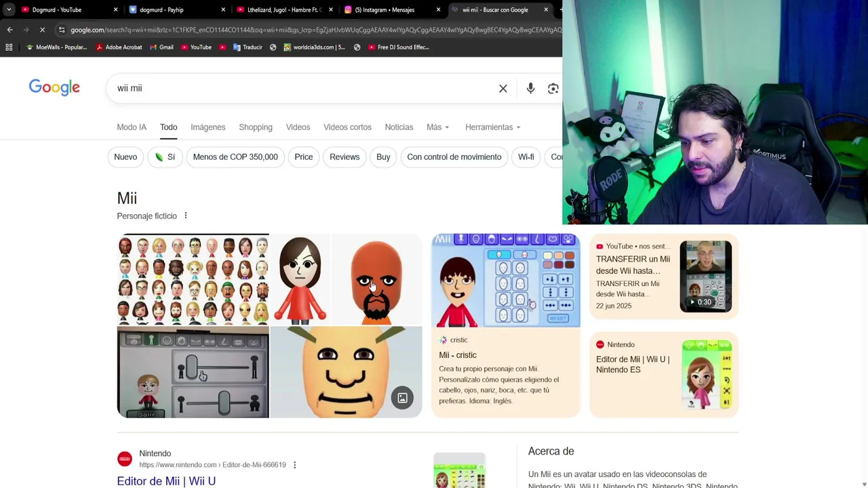Clear the search box with X icon
The width and height of the screenshot is (868, 488).
tap(503, 89)
